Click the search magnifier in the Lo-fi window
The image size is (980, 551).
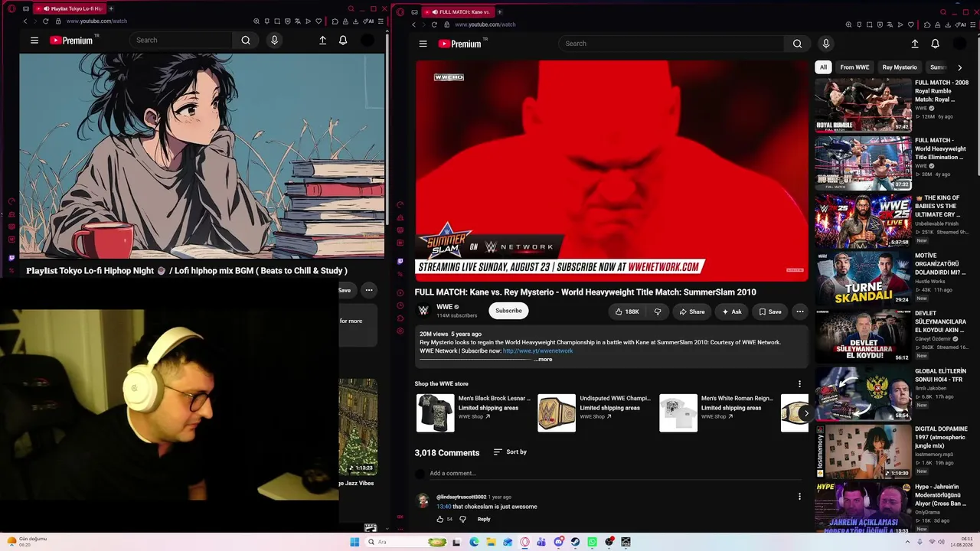[x=246, y=40]
